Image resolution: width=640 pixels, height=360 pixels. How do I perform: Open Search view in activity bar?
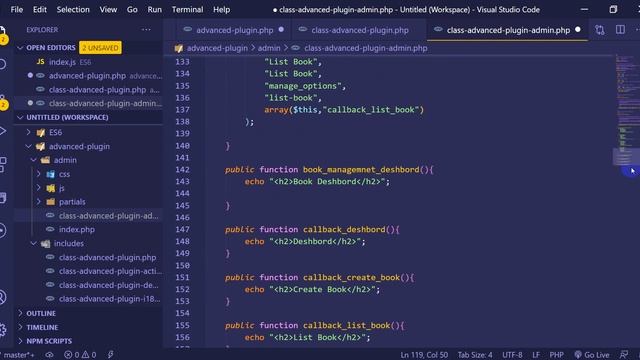2,64
